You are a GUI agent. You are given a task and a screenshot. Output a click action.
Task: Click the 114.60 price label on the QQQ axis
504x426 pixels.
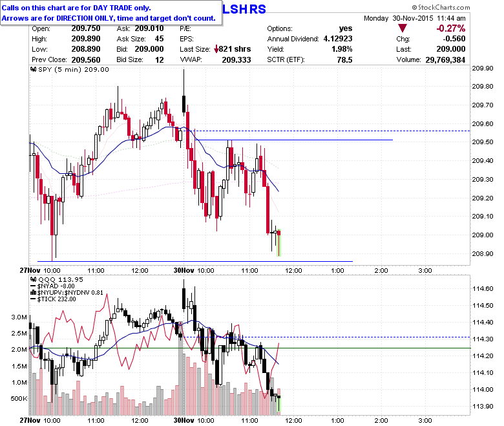coord(483,289)
